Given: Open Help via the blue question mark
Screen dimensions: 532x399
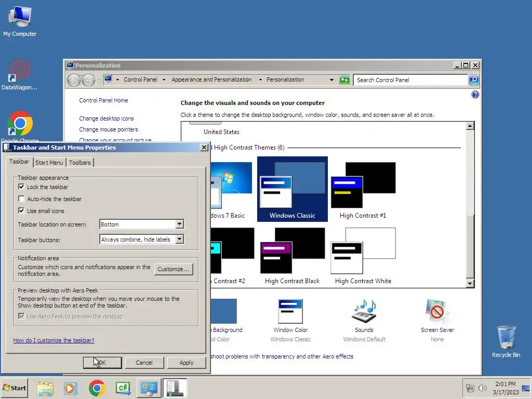Looking at the screenshot, I should (475, 95).
